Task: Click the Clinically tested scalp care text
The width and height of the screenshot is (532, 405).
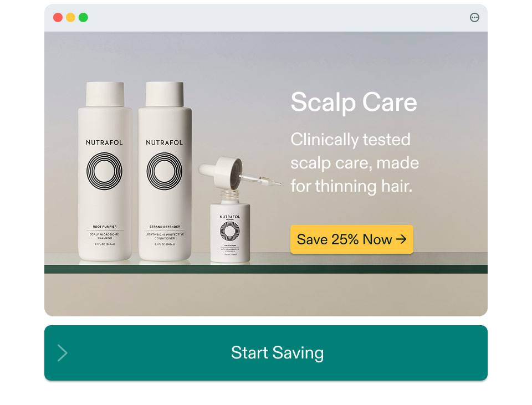Action: tap(355, 163)
